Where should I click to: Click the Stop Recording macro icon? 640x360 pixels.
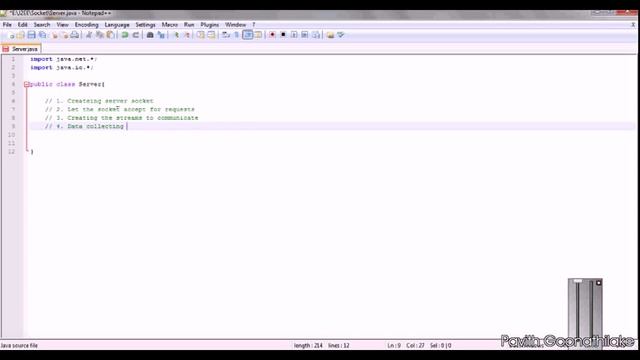pos(283,35)
